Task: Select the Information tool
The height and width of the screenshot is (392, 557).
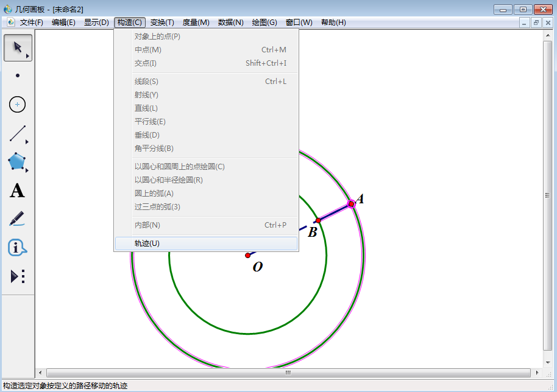Action: coord(17,247)
